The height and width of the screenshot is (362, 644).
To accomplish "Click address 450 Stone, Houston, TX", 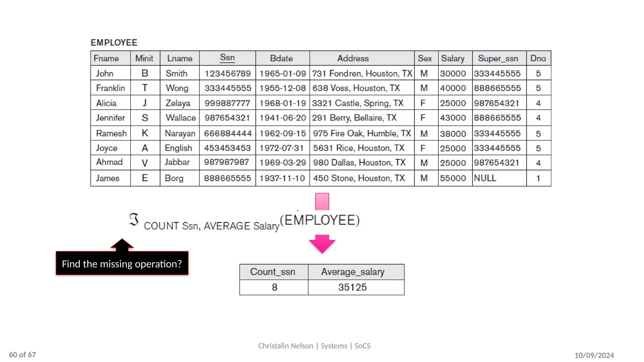I will pyautogui.click(x=359, y=178).
